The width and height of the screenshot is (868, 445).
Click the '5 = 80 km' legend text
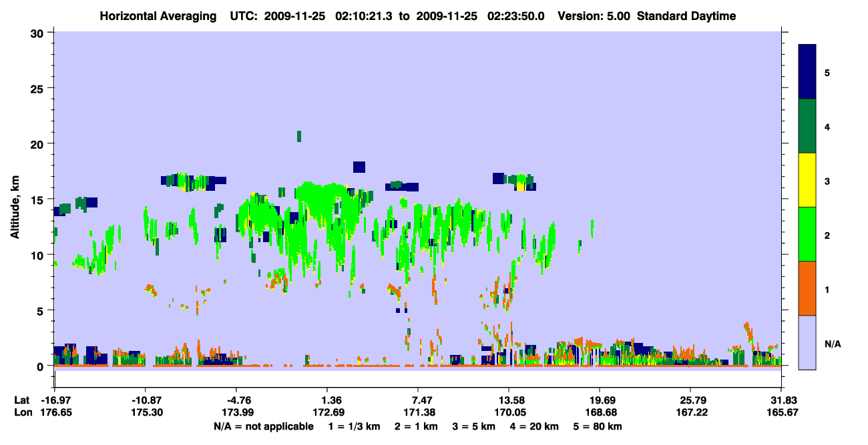(x=598, y=426)
